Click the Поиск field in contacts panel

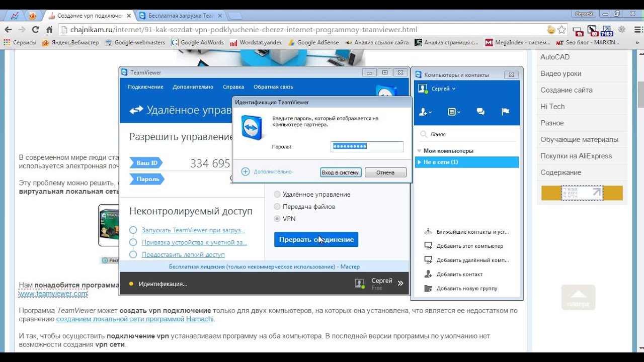tap(467, 134)
